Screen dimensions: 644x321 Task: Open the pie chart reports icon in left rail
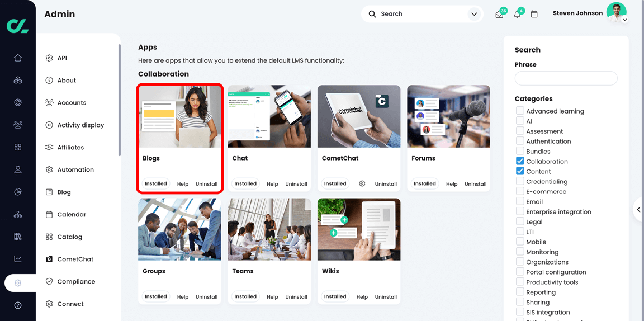click(18, 191)
